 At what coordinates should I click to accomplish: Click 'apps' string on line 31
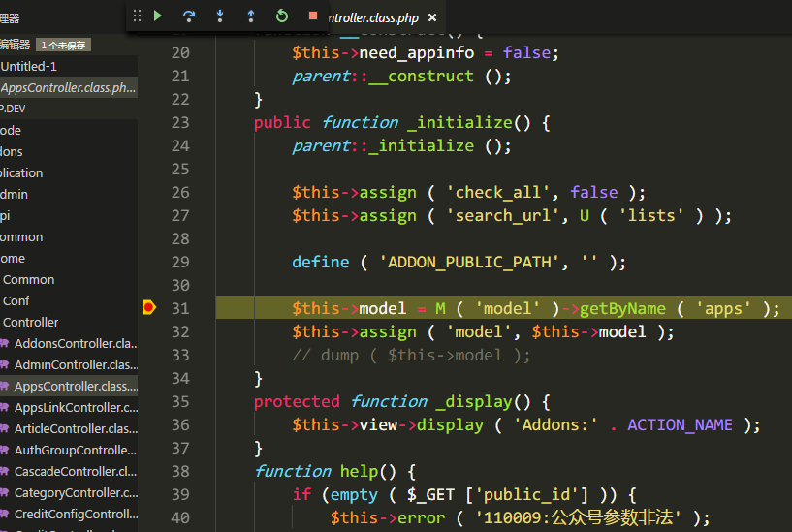tap(723, 309)
